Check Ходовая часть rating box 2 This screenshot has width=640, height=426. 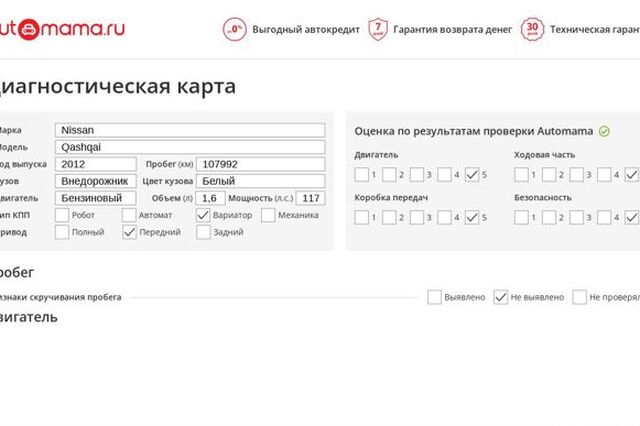pos(549,175)
